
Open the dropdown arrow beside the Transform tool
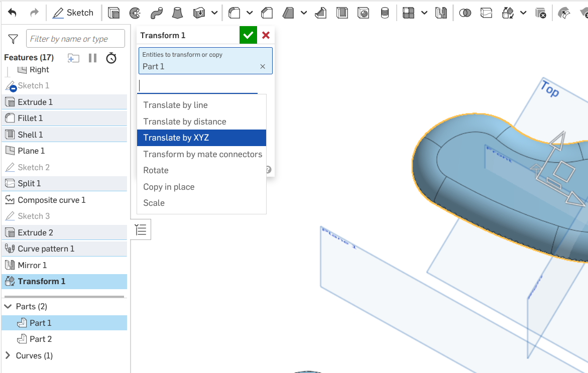click(523, 13)
